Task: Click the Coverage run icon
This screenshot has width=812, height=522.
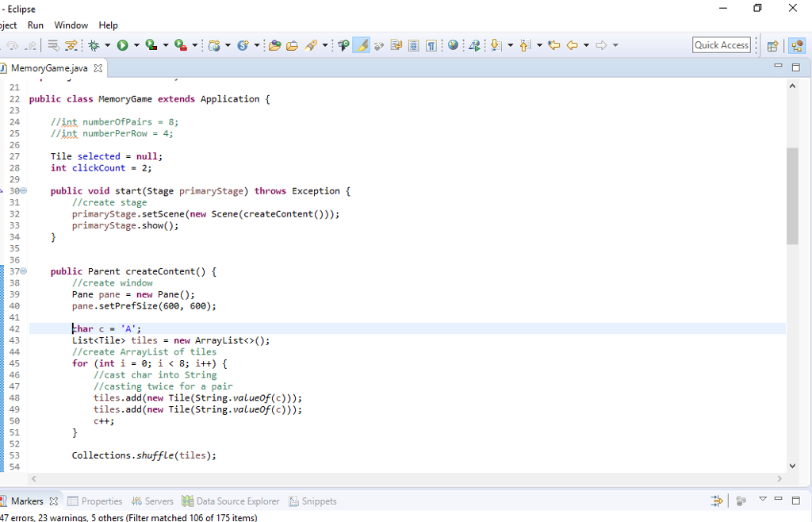Action: pyautogui.click(x=151, y=45)
